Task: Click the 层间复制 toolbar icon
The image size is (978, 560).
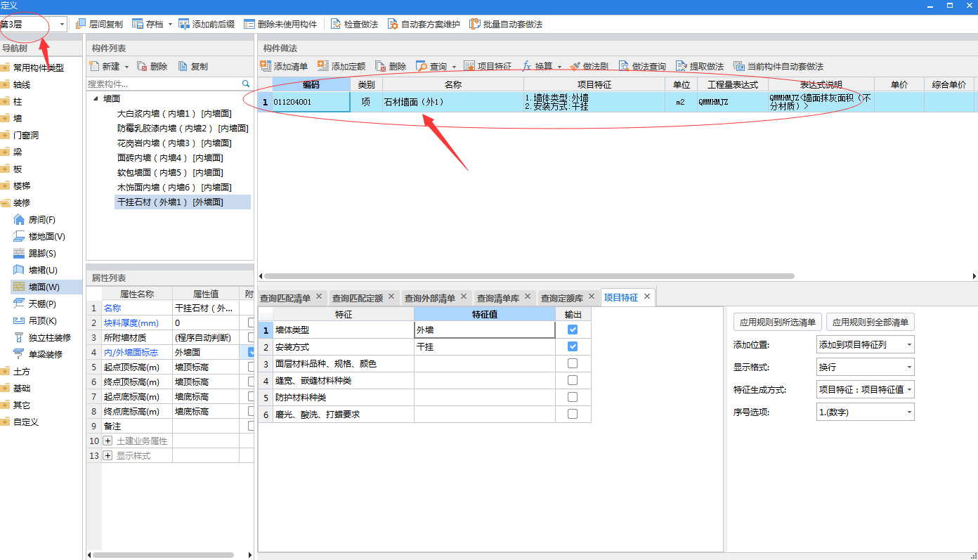Action: pos(81,24)
